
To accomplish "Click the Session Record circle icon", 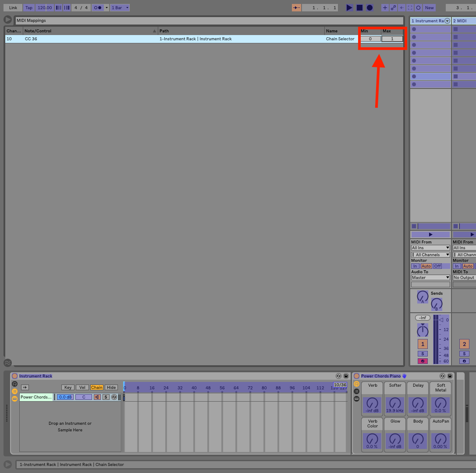I will (x=418, y=7).
